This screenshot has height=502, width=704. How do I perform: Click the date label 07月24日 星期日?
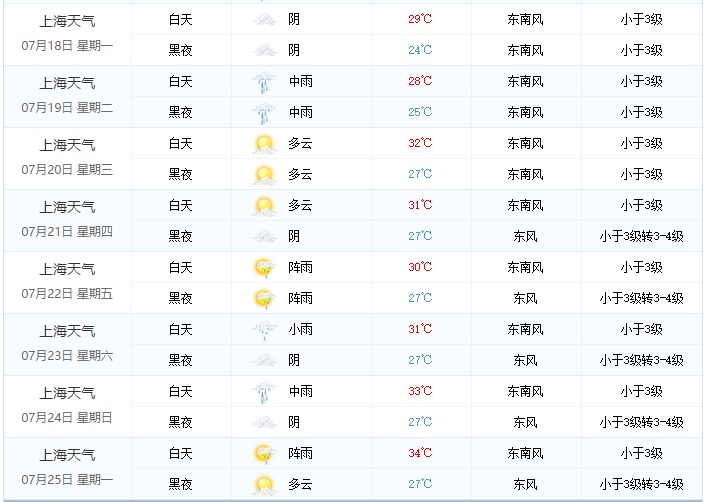(x=67, y=418)
